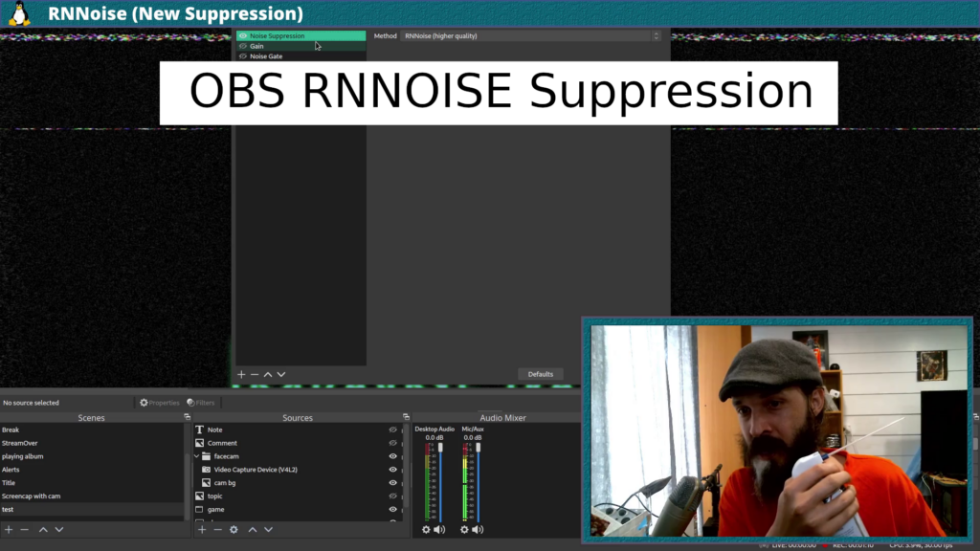980x551 pixels.
Task: Click the Tux penguin logo
Action: 19,13
